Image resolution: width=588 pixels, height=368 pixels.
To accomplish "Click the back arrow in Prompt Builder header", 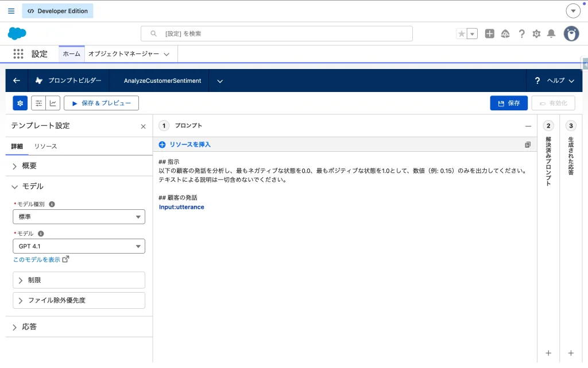I will pos(17,80).
